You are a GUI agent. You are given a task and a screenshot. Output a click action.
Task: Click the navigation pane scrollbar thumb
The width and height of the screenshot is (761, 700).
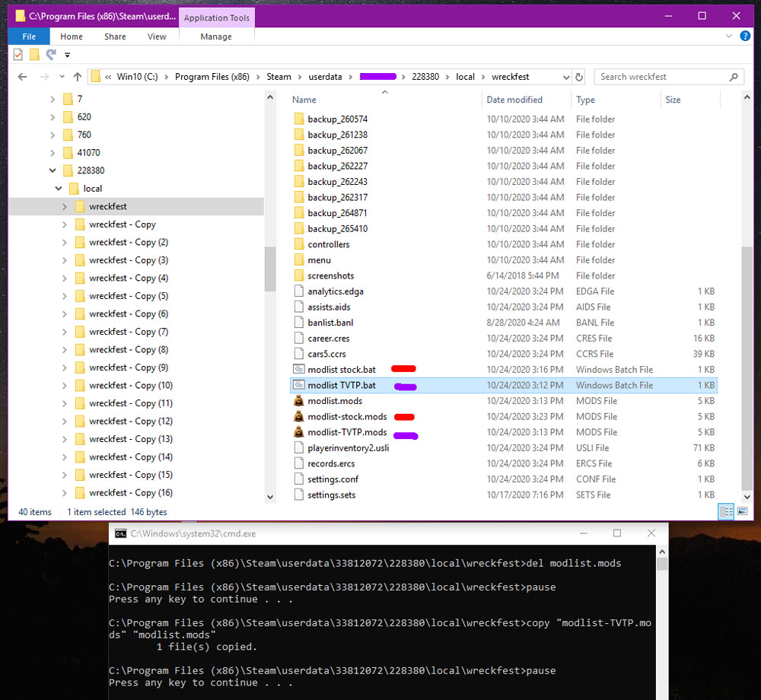[x=270, y=269]
